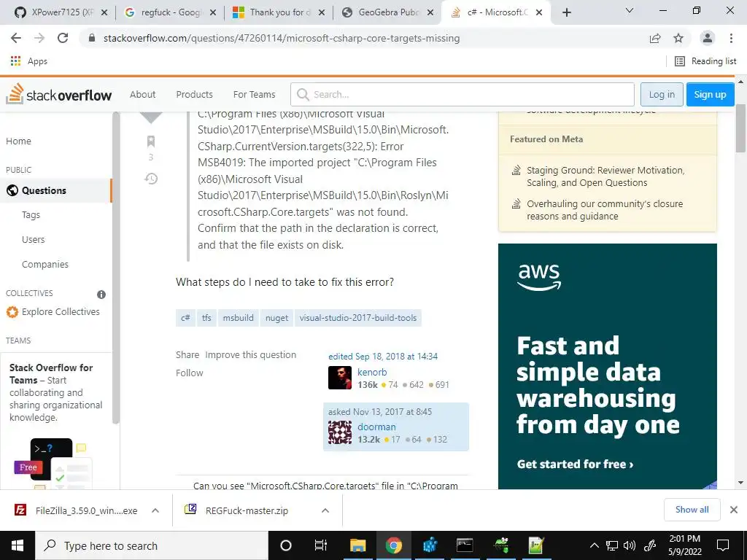Image resolution: width=747 pixels, height=560 pixels.
Task: Open Task View on the taskbar
Action: click(x=321, y=545)
